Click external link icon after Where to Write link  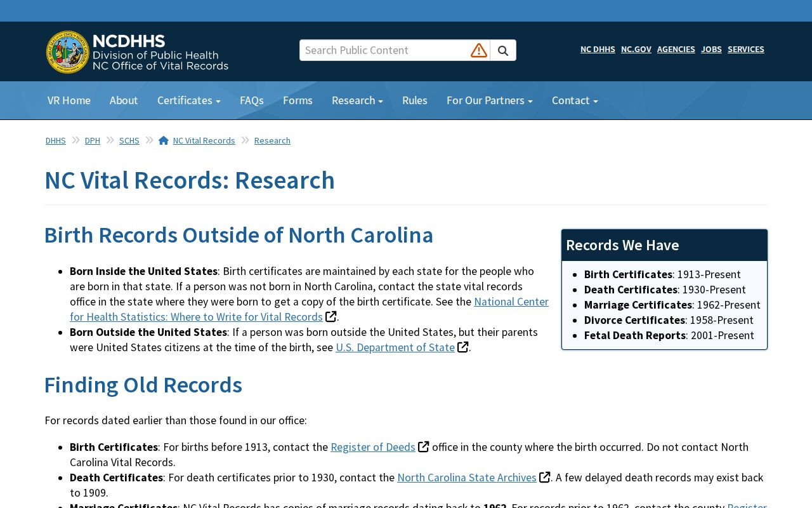pyautogui.click(x=331, y=316)
